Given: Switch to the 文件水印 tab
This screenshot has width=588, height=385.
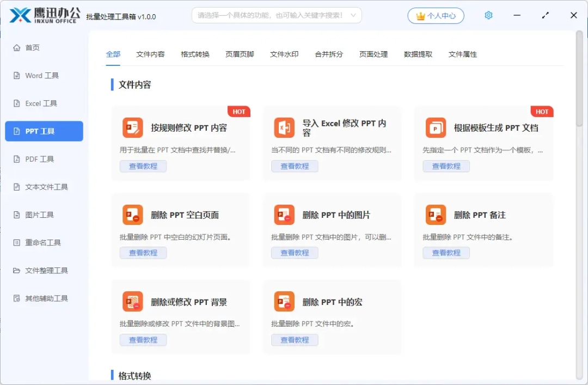Looking at the screenshot, I should pyautogui.click(x=284, y=54).
